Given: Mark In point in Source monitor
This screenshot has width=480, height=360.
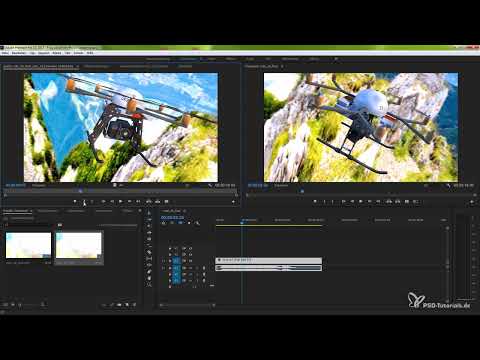Looking at the screenshot, I should click(84, 202).
